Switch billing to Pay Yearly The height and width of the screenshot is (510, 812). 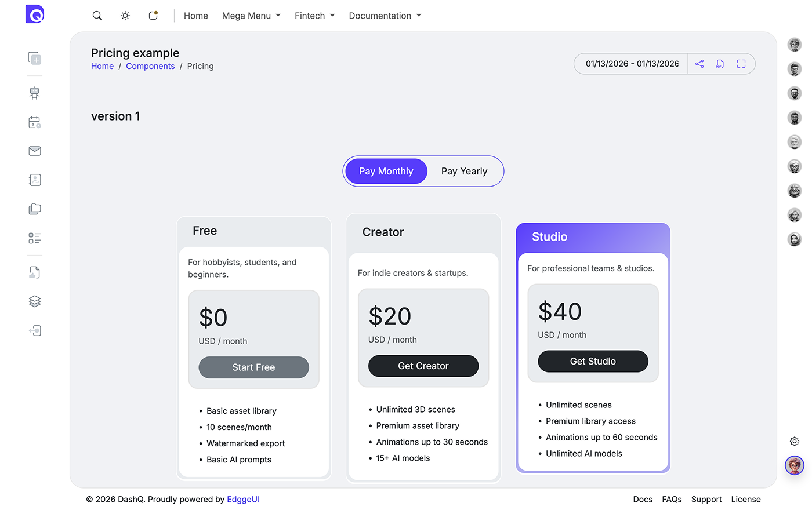(x=464, y=171)
